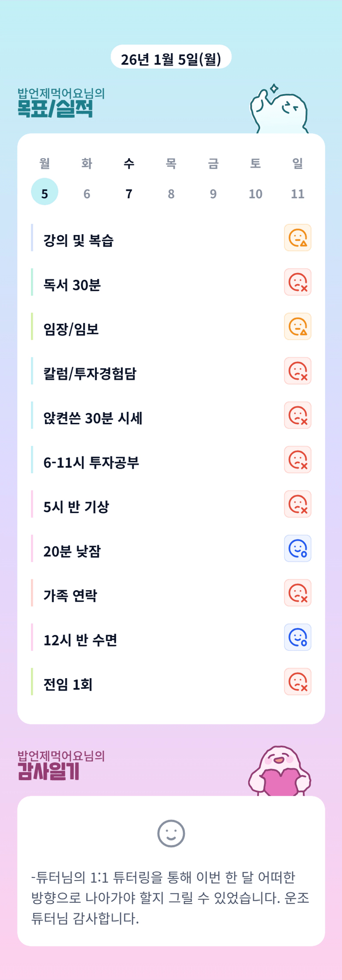Open the 26년 1월 5일(월) date picker
This screenshot has width=342, height=980.
click(171, 58)
